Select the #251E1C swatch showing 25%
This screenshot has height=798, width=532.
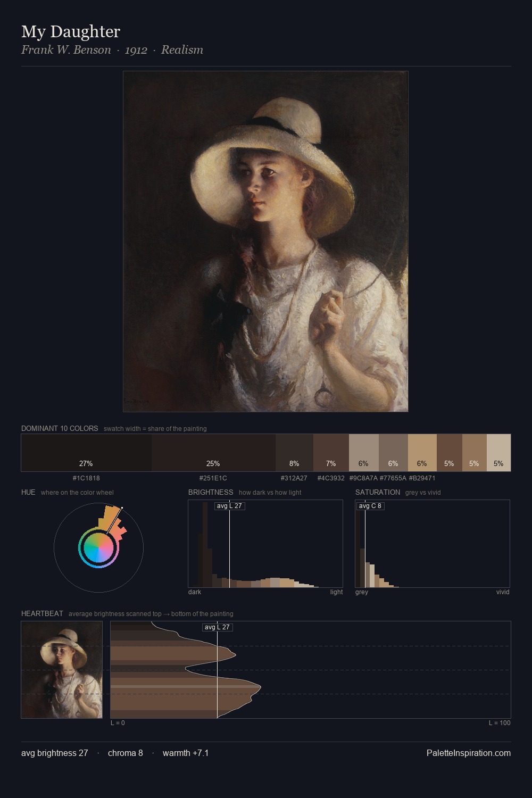click(x=213, y=453)
